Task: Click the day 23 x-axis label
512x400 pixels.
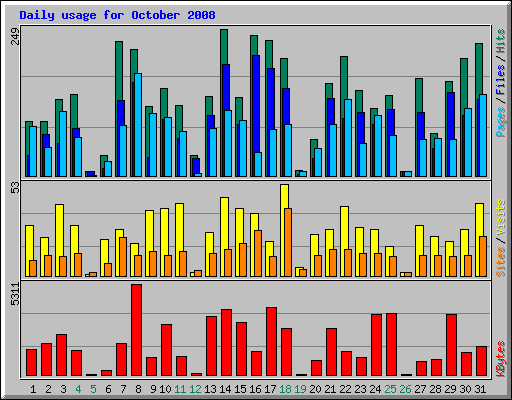Action: pyautogui.click(x=360, y=389)
